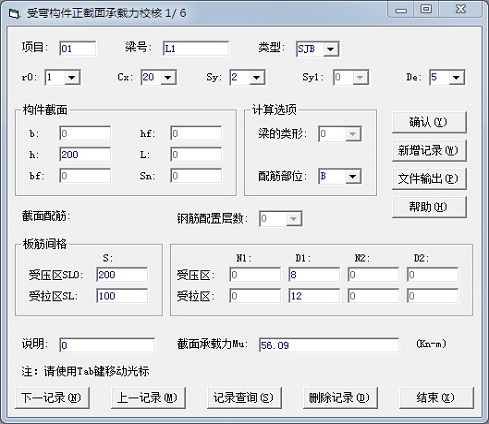Minimize the window

coord(401,10)
